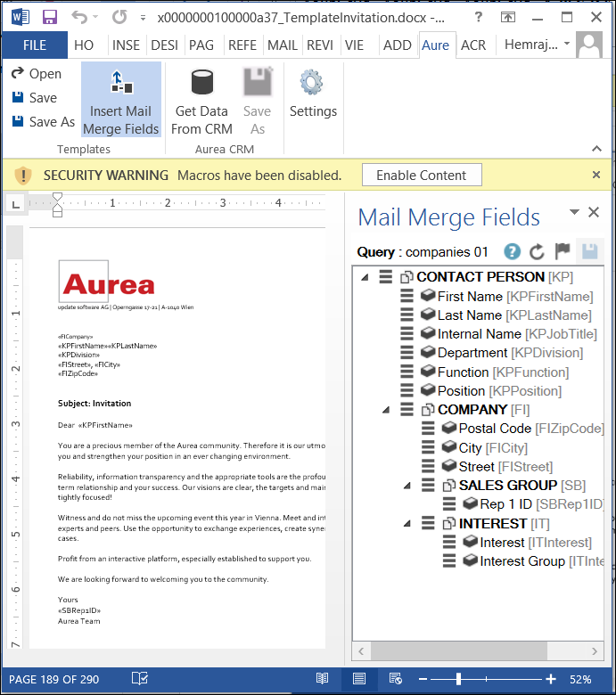This screenshot has width=616, height=695.
Task: Click the security warning shield icon
Action: coord(23,176)
